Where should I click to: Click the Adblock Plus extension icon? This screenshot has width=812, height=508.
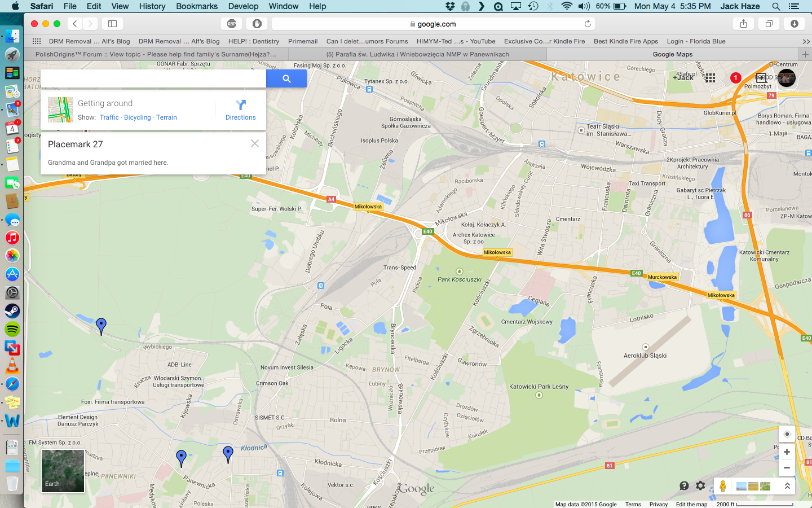tap(231, 24)
